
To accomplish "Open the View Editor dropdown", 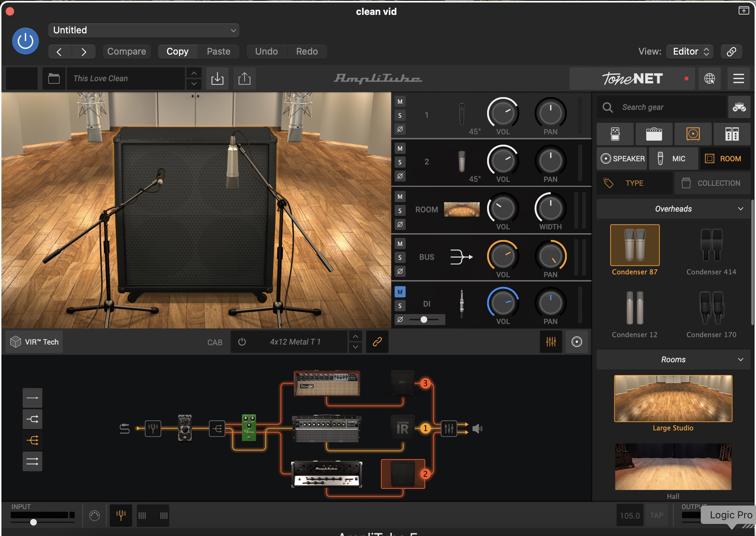I will tap(690, 52).
